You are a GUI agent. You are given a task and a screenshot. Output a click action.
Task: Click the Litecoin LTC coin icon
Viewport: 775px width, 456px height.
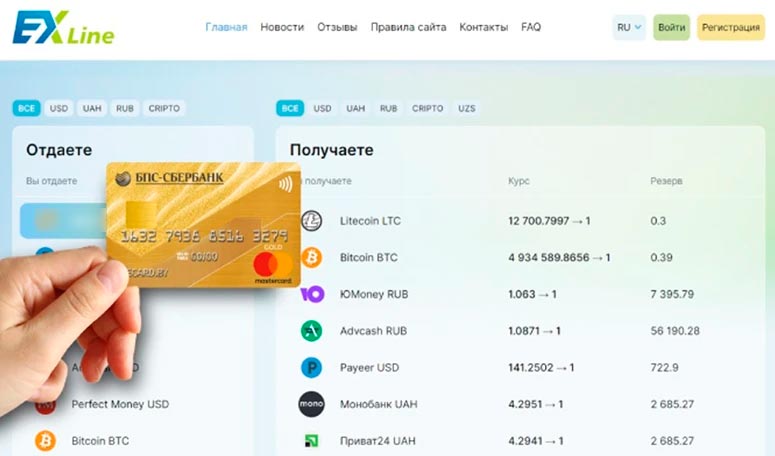pyautogui.click(x=312, y=221)
